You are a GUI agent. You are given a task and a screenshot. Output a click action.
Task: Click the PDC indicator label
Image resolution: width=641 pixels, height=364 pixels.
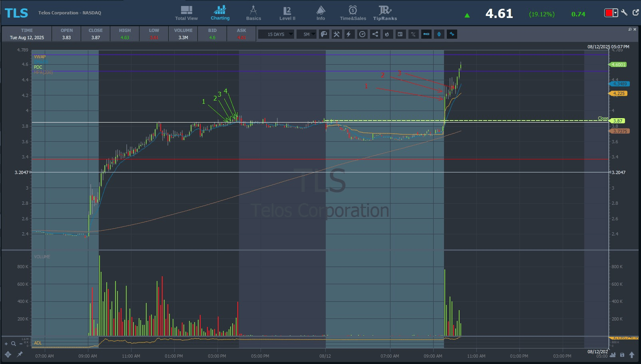(x=38, y=67)
